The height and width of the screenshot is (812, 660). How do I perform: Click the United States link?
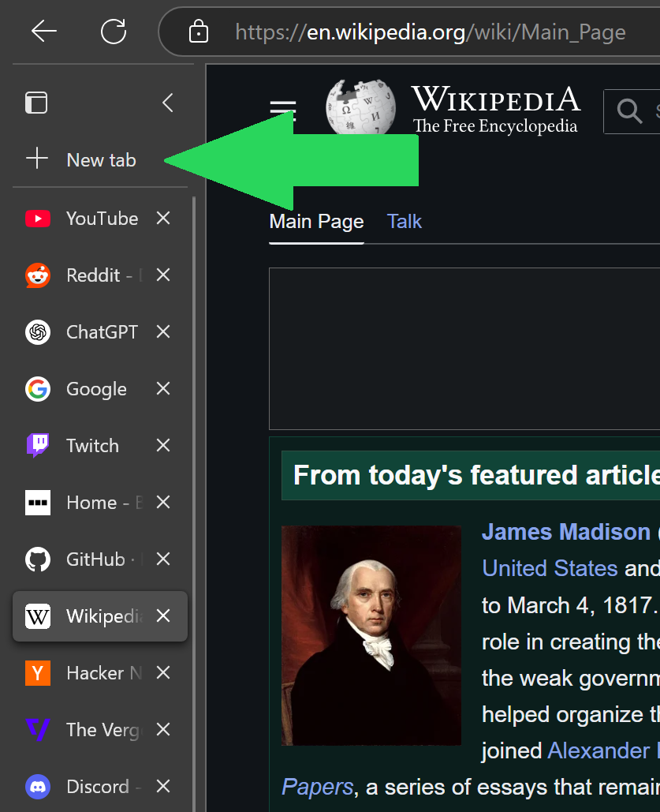point(550,568)
